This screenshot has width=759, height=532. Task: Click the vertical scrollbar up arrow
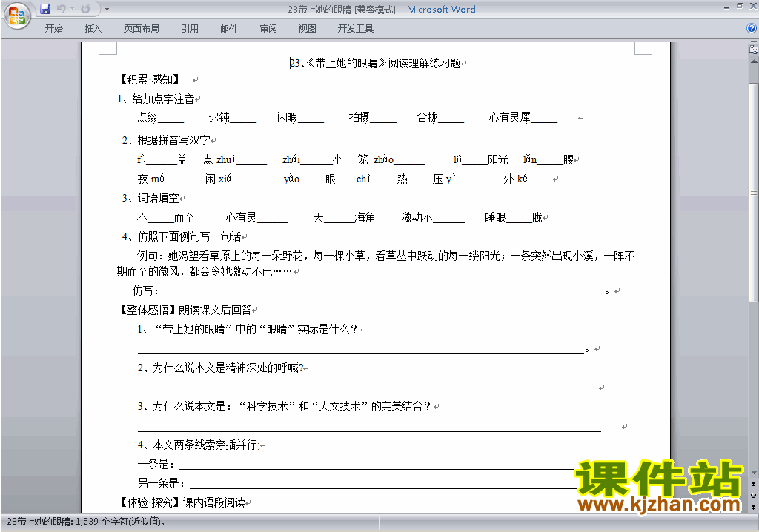(754, 62)
